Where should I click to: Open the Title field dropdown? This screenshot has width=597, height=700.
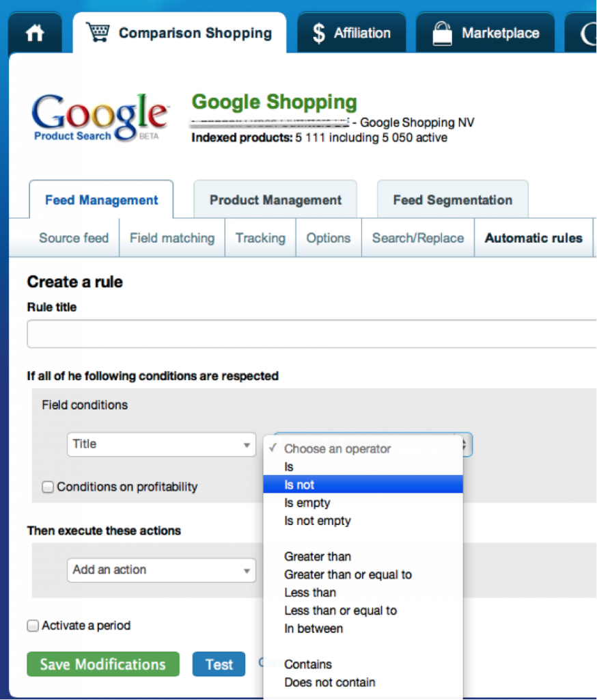coord(161,444)
